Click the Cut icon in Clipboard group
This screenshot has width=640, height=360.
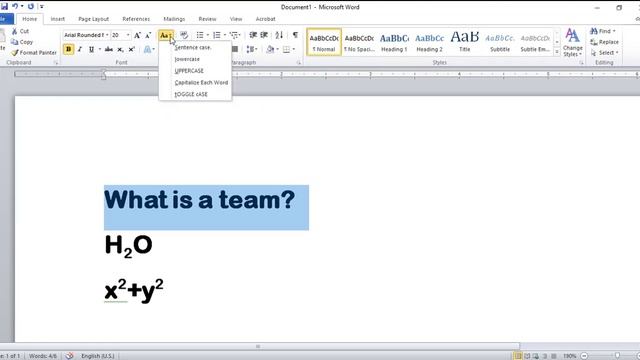click(15, 31)
